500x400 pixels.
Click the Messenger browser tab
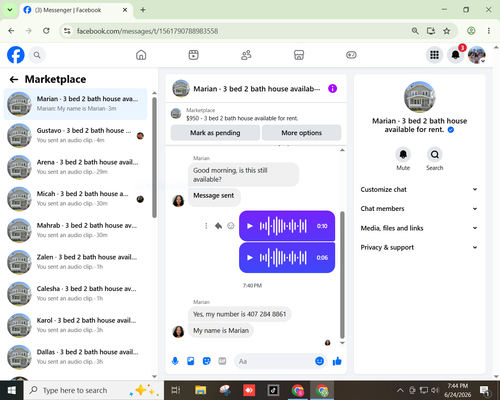tap(76, 10)
